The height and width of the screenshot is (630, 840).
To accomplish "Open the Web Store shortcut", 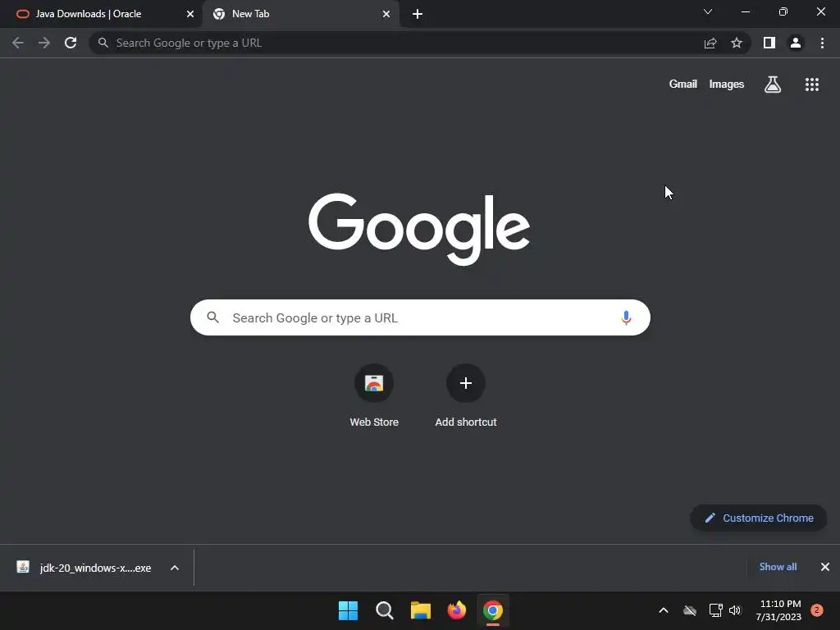I will pyautogui.click(x=374, y=396).
